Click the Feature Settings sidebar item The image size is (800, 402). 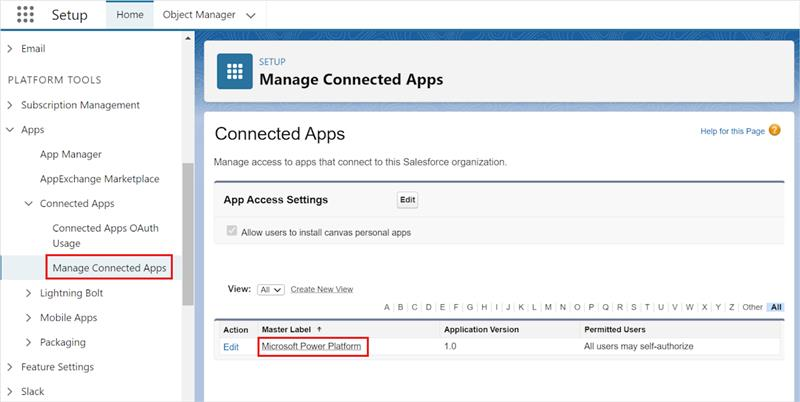point(57,367)
